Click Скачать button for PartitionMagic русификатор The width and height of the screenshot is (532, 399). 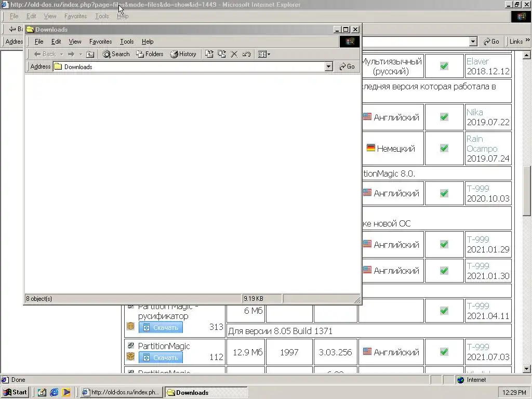161,327
